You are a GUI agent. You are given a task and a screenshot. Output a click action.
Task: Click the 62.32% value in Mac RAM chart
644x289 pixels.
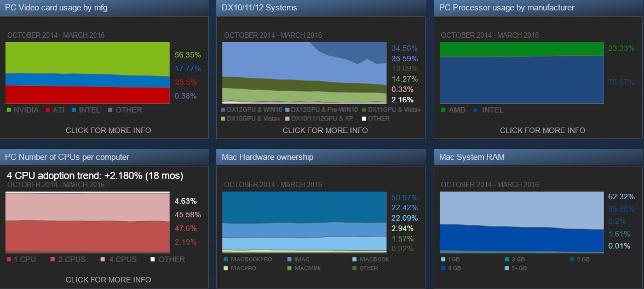pyautogui.click(x=622, y=196)
